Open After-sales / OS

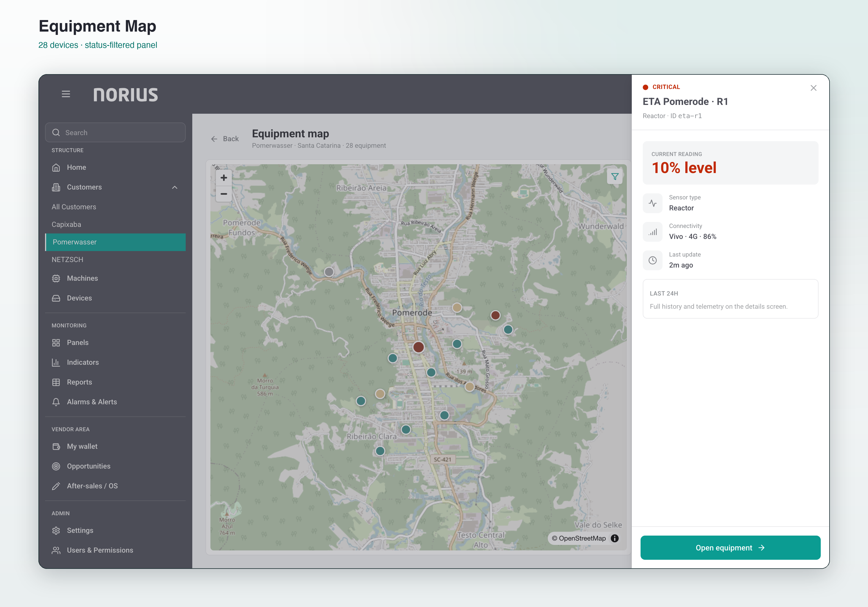pyautogui.click(x=115, y=486)
